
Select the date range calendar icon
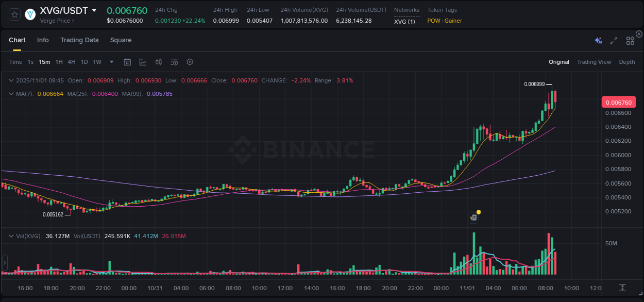tap(127, 62)
